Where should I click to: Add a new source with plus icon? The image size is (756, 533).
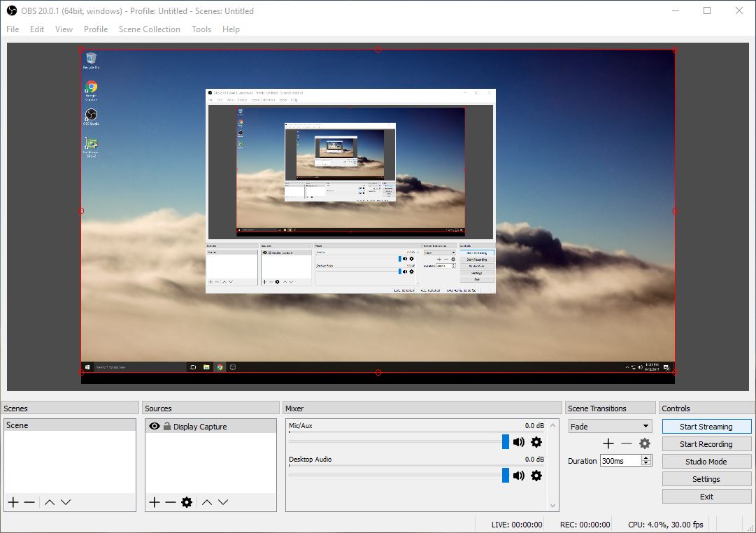pos(155,502)
